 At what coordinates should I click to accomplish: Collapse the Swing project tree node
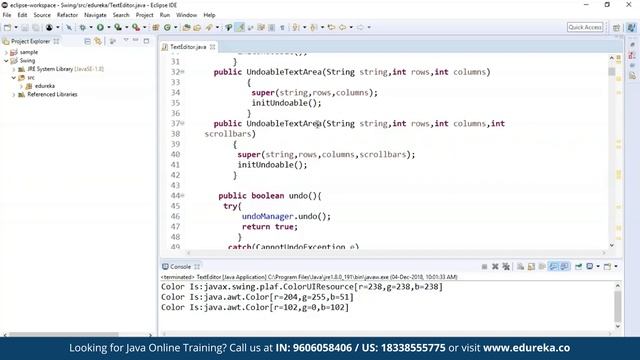(x=6, y=61)
